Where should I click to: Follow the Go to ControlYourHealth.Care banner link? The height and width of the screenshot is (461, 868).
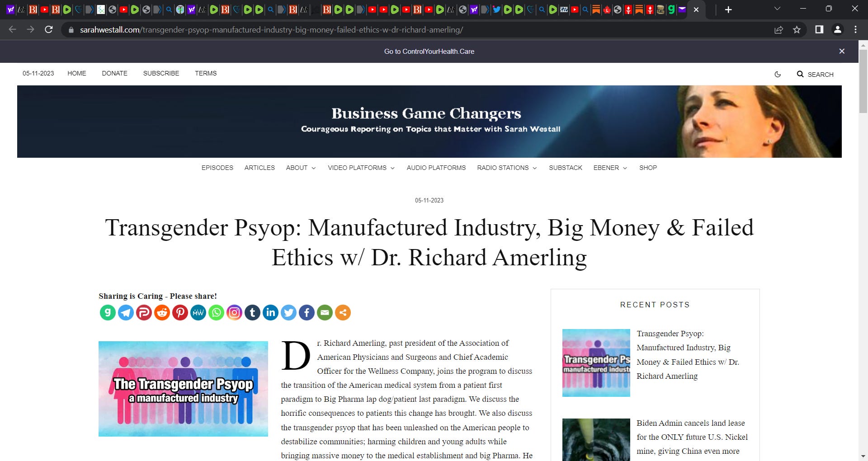429,52
